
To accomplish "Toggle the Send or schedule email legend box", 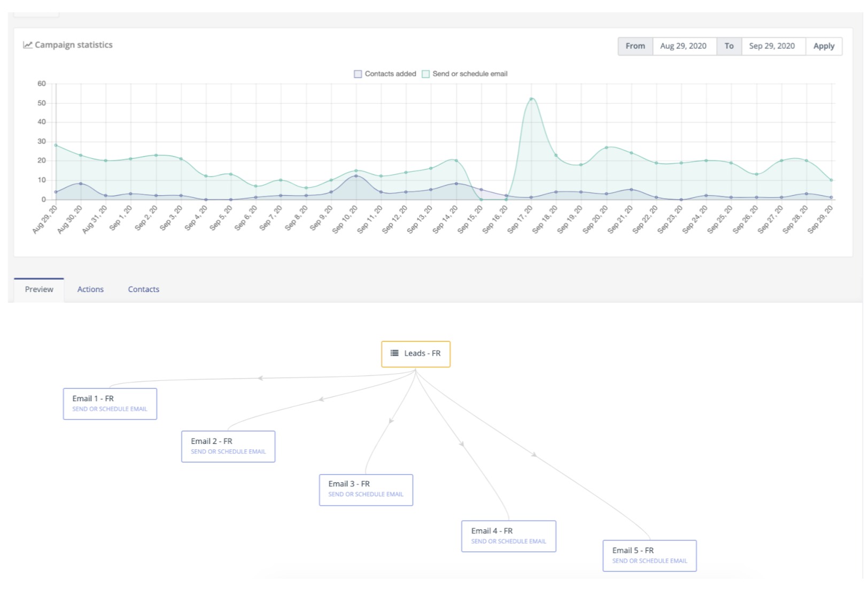I will (x=425, y=74).
